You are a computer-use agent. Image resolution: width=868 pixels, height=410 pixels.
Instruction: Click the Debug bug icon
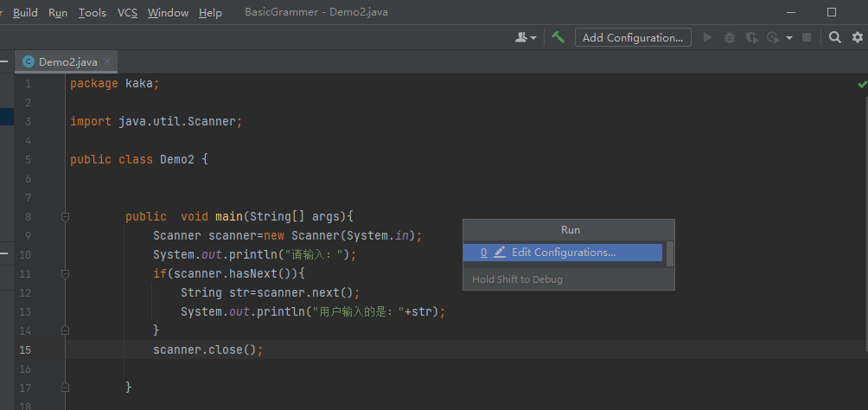[x=730, y=37]
